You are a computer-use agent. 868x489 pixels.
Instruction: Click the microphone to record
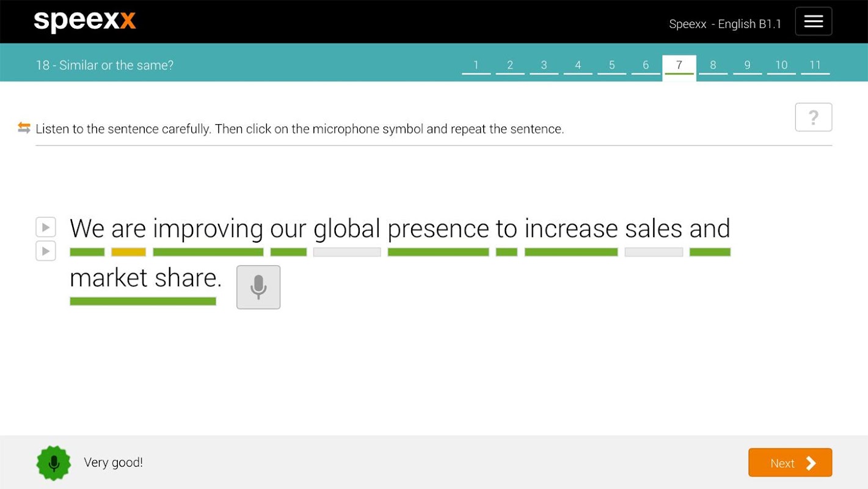[x=258, y=287]
